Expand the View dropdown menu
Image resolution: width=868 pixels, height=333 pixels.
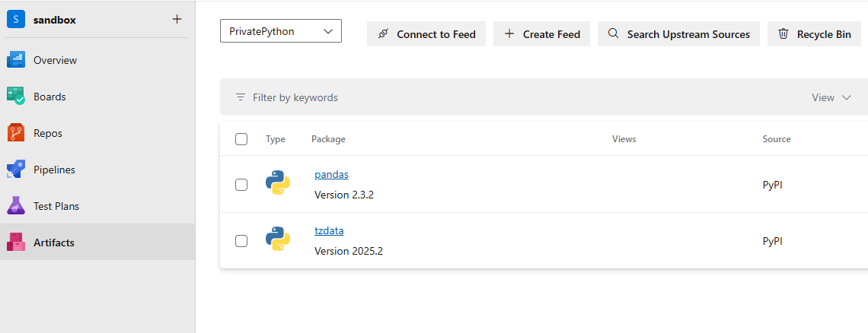click(831, 97)
